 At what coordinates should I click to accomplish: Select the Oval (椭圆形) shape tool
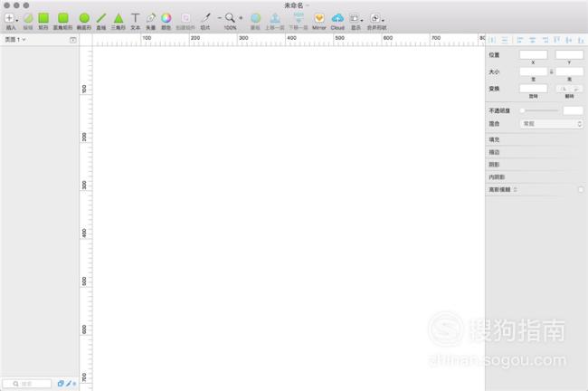(84, 18)
